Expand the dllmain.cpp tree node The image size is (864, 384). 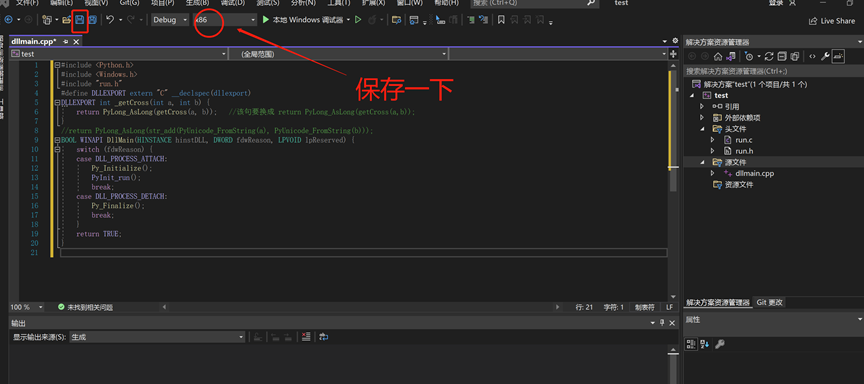point(713,173)
